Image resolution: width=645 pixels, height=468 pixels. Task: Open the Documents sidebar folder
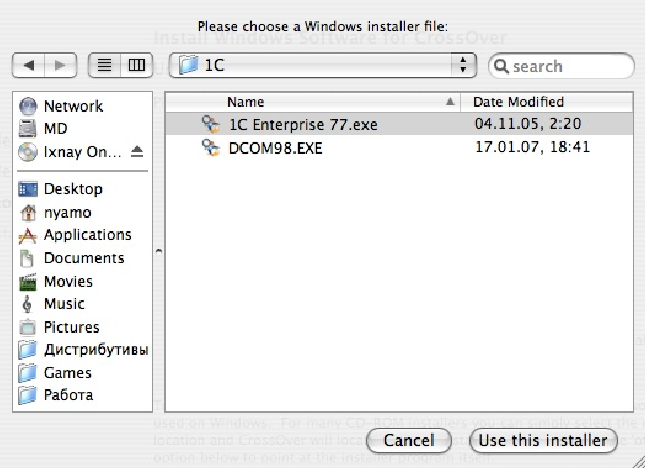(83, 258)
